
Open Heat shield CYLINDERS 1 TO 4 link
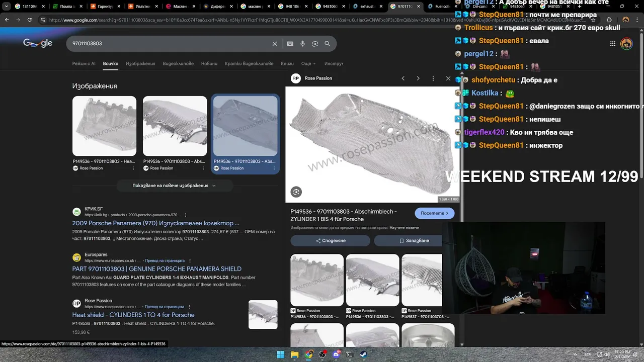point(133,315)
